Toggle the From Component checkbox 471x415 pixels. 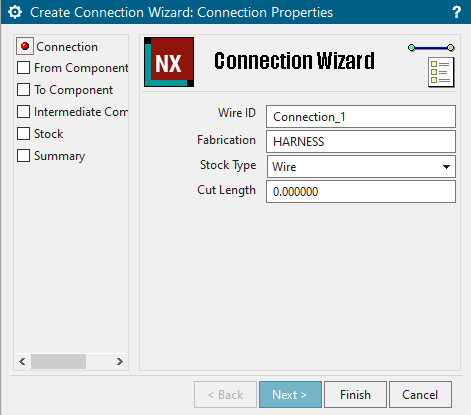(23, 68)
